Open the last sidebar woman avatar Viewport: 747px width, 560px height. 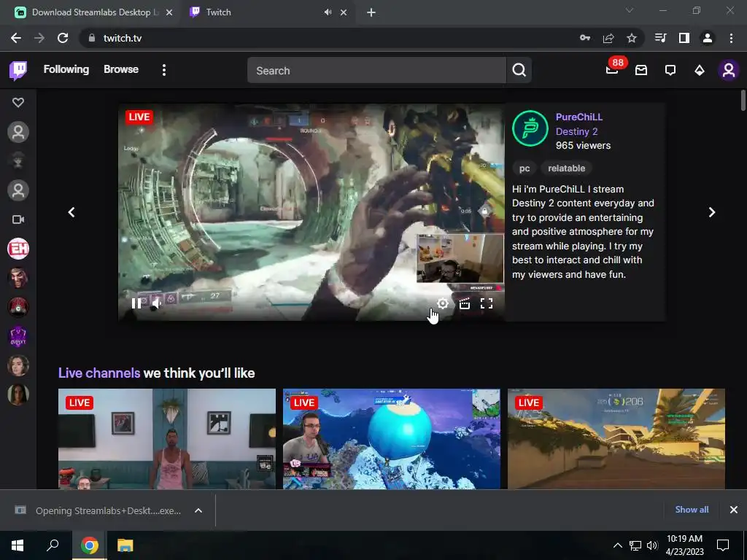(18, 394)
